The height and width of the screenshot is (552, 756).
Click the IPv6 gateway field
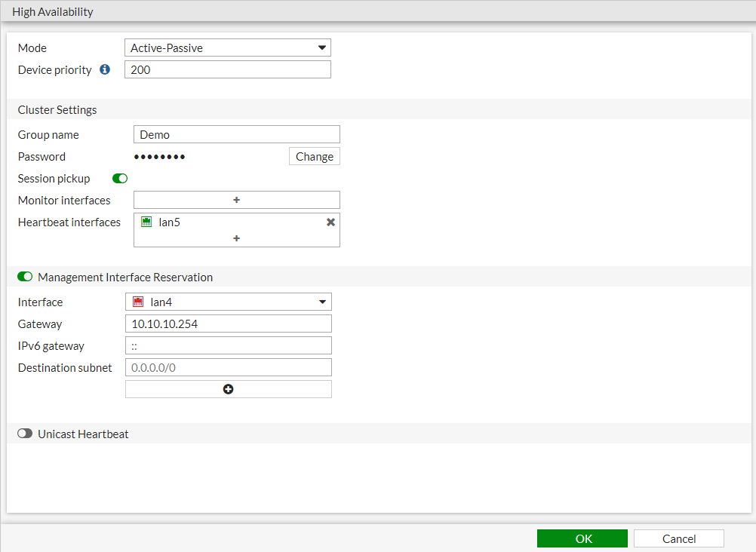228,345
